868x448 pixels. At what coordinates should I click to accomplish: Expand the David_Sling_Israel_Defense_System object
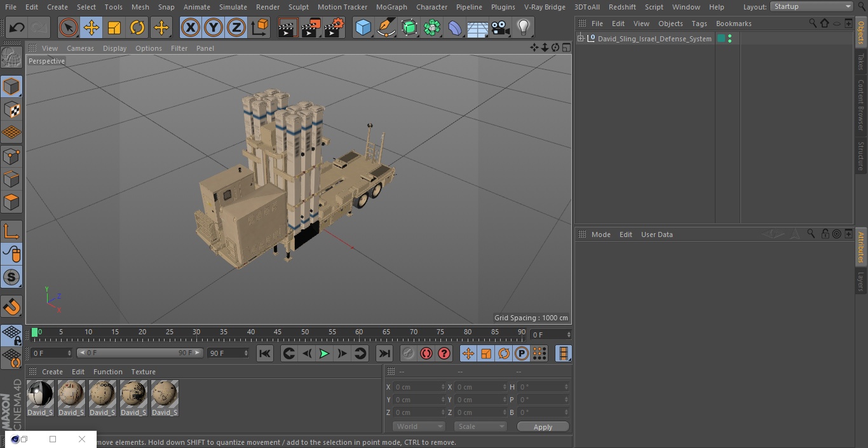[581, 39]
